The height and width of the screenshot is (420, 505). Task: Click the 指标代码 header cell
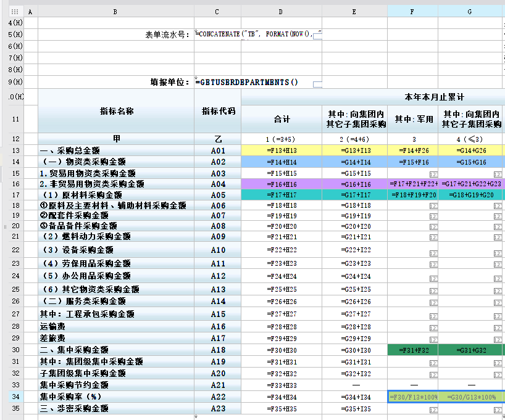[x=217, y=111]
